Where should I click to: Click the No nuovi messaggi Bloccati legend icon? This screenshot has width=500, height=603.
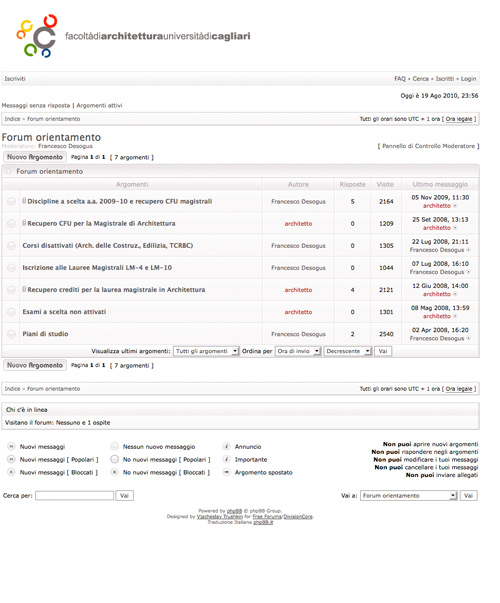click(x=114, y=472)
